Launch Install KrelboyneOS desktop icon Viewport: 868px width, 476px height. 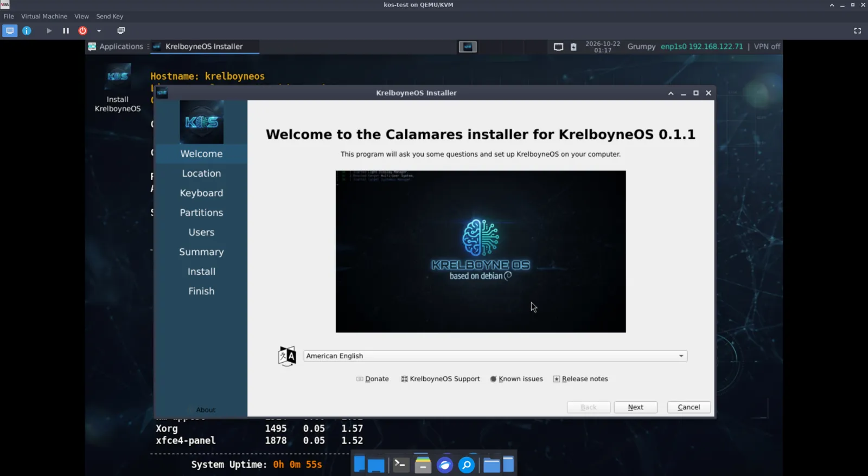[x=118, y=88]
